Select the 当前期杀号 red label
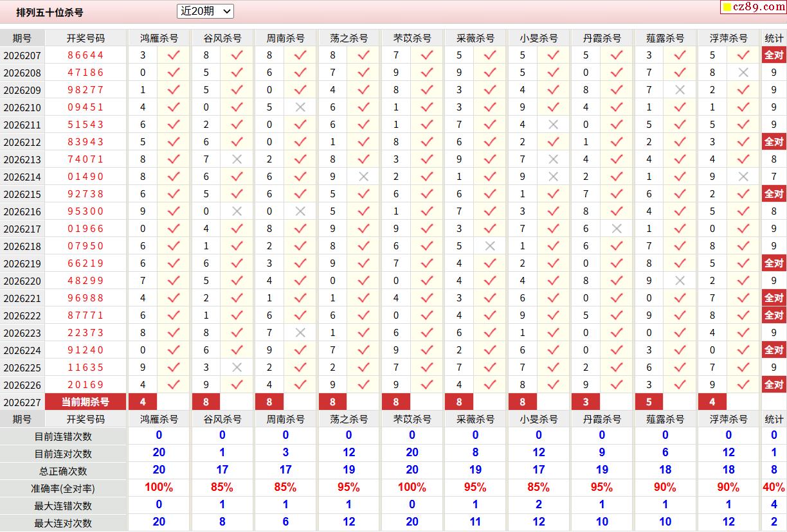 point(86,402)
